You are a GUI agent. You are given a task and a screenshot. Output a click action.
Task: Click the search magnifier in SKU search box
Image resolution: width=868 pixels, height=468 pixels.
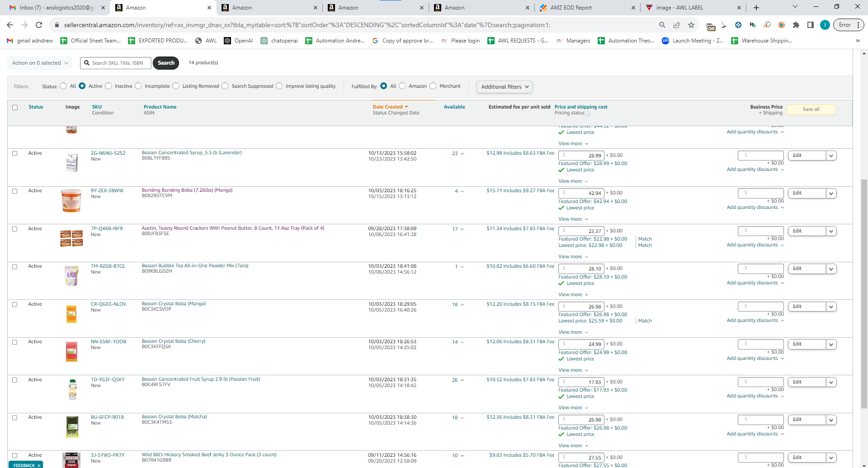(86, 63)
